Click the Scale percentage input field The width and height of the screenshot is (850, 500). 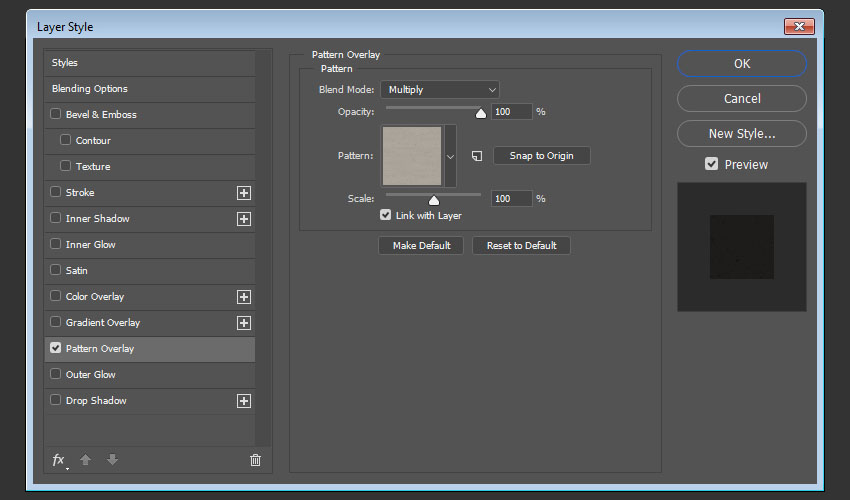click(512, 199)
